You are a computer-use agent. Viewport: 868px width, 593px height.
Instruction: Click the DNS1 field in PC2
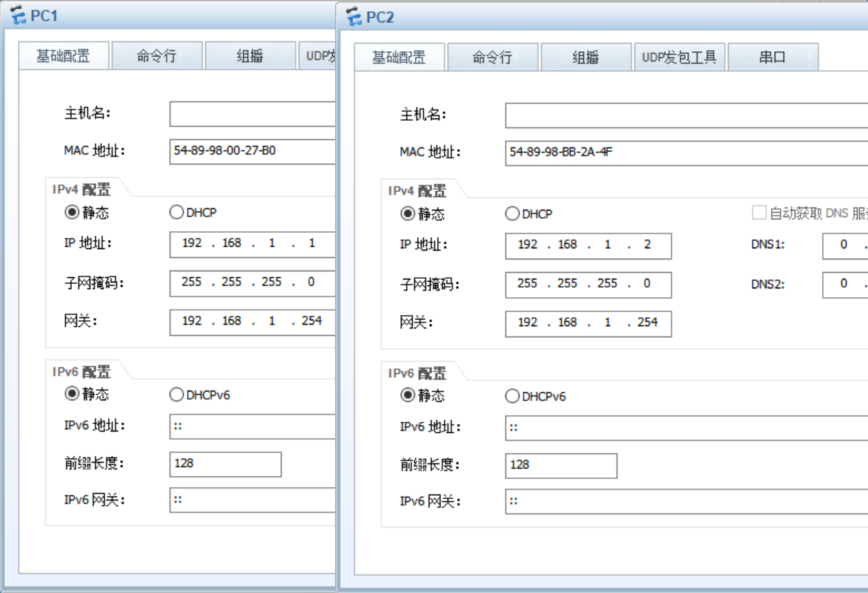click(845, 245)
